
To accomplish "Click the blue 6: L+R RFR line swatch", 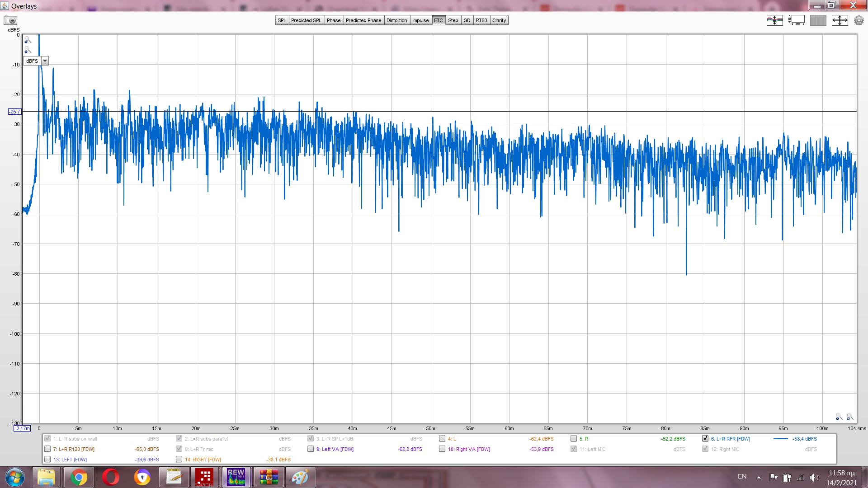I will 780,439.
